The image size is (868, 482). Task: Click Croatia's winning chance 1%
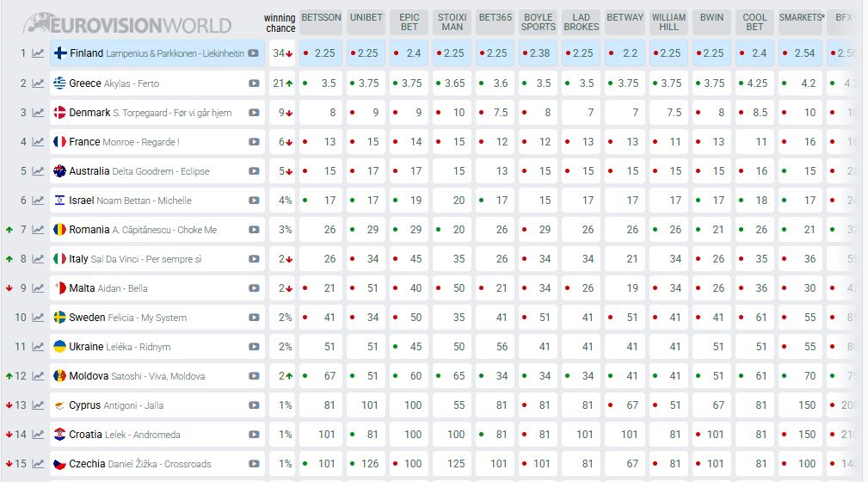click(282, 435)
